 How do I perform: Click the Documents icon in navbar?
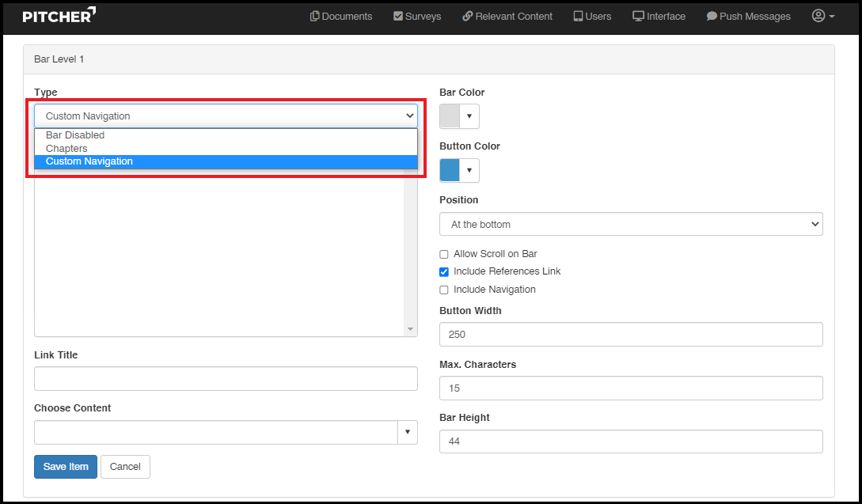pos(315,16)
